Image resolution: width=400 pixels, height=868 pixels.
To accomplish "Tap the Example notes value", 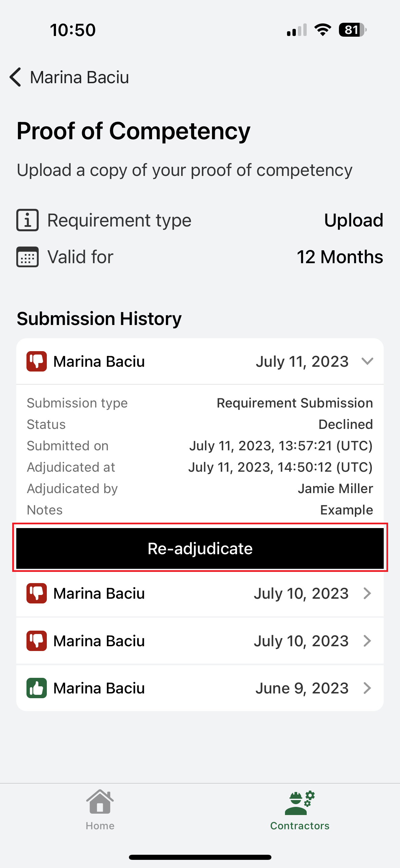I will [x=346, y=510].
